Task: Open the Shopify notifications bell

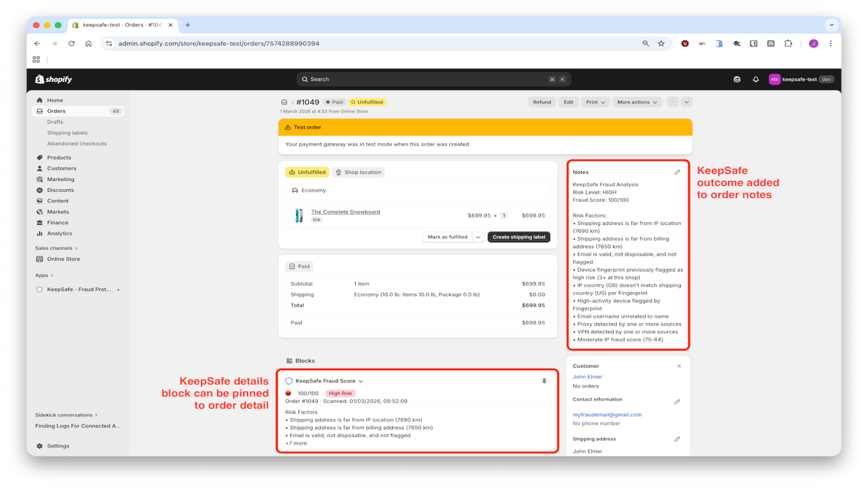Action: [755, 79]
